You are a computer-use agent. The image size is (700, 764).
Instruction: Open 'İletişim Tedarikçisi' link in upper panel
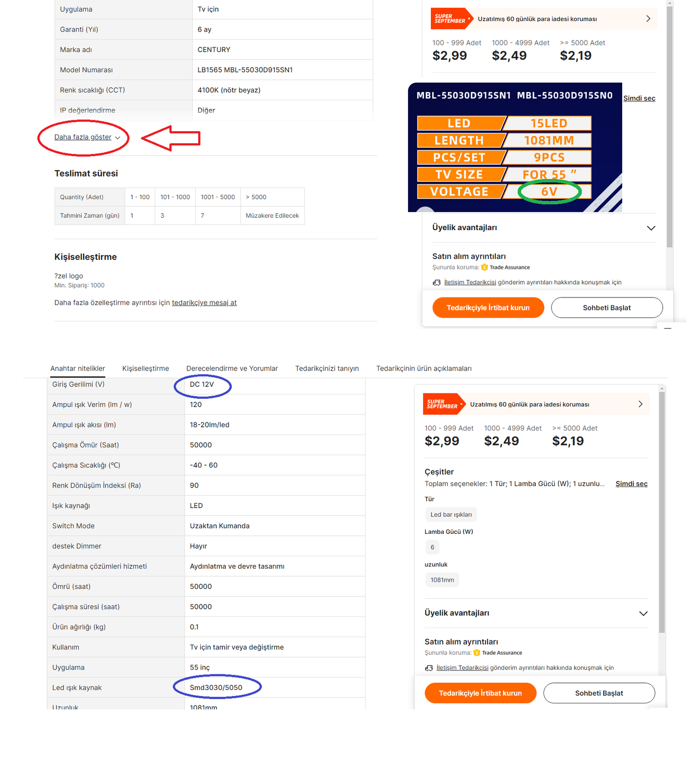click(x=470, y=282)
